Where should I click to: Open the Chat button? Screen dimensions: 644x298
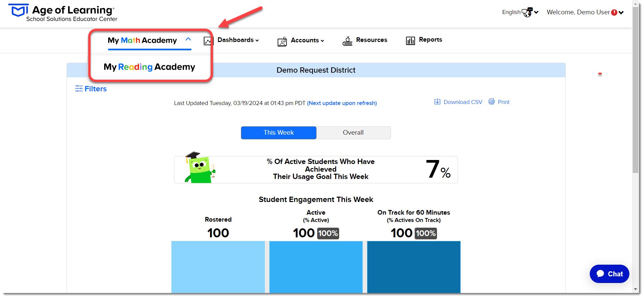609,274
